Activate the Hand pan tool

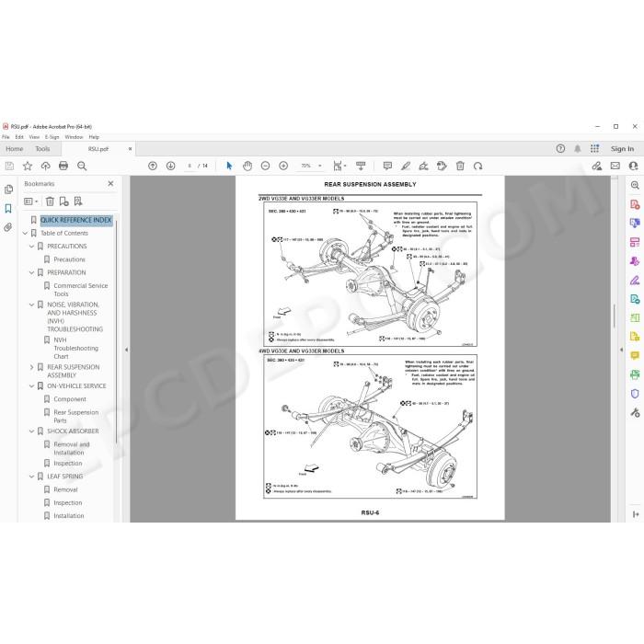coord(247,166)
